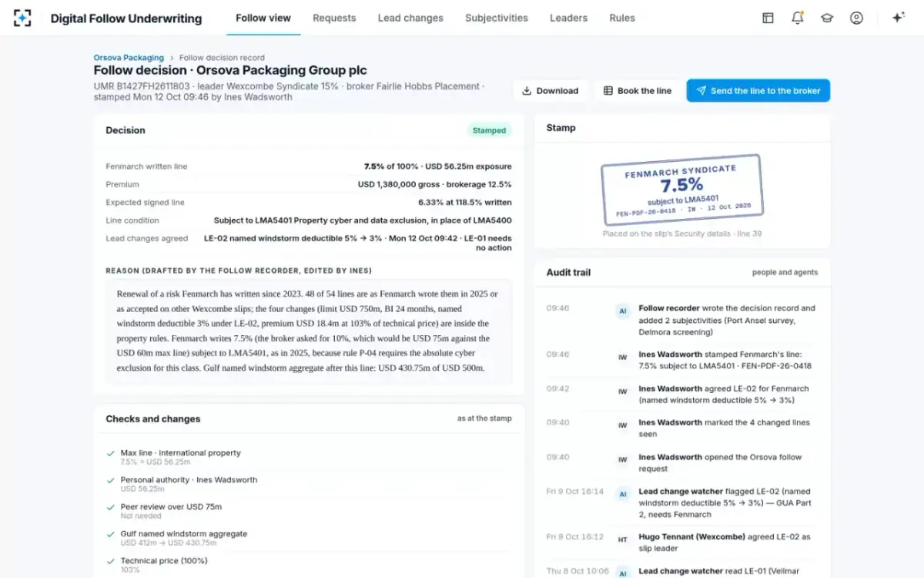This screenshot has width=924, height=578.
Task: Click the 'Fenmarch written line' label
Action: (146, 166)
